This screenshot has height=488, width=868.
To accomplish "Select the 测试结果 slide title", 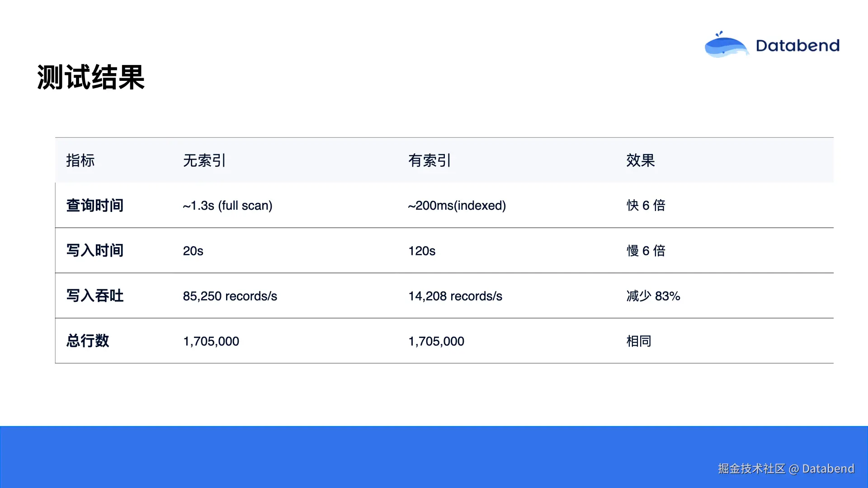I will point(91,77).
